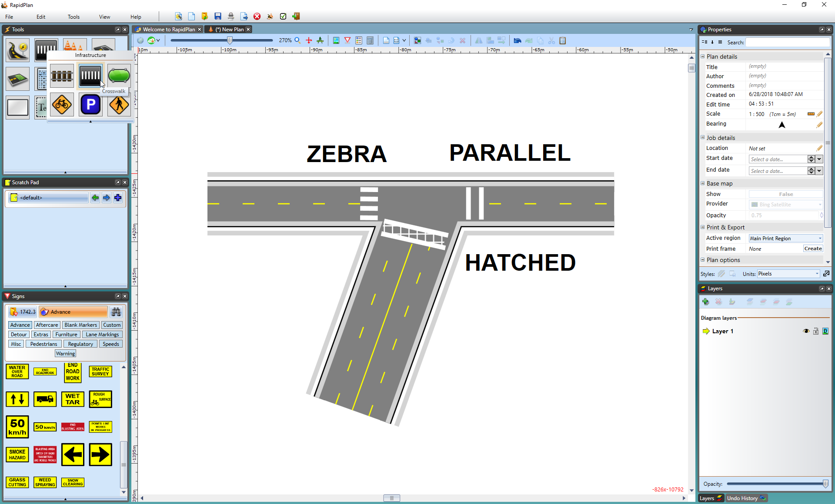Open the Start date dropdown arrow

(819, 159)
